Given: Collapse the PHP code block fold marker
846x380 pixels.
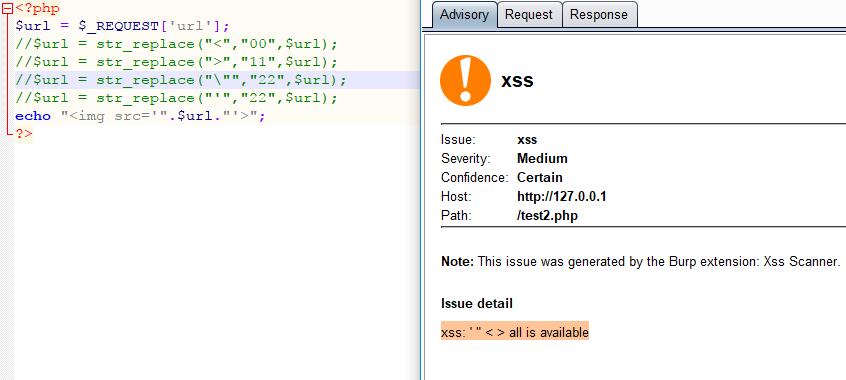Looking at the screenshot, I should pos(8,9).
